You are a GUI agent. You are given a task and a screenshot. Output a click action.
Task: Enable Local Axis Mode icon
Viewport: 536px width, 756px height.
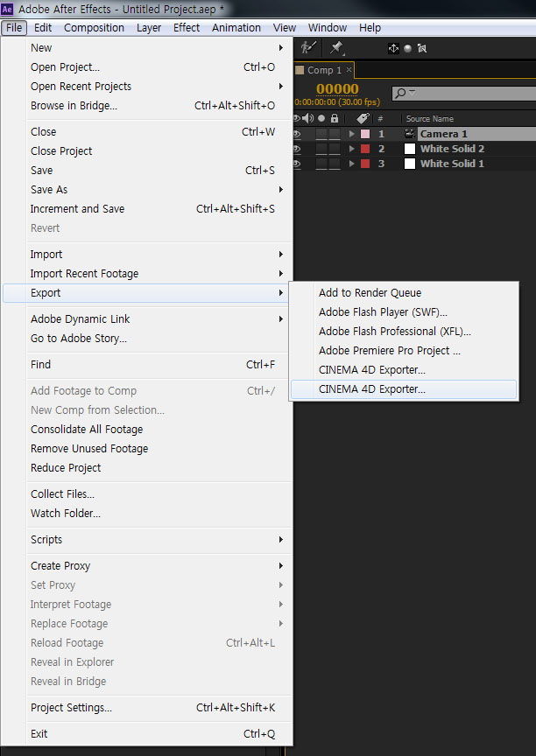[x=393, y=48]
